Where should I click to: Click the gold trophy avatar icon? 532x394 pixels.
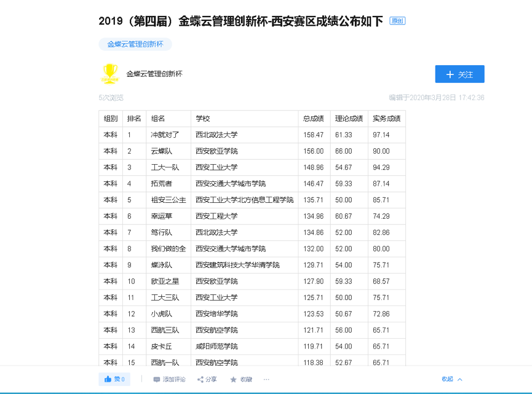[110, 74]
